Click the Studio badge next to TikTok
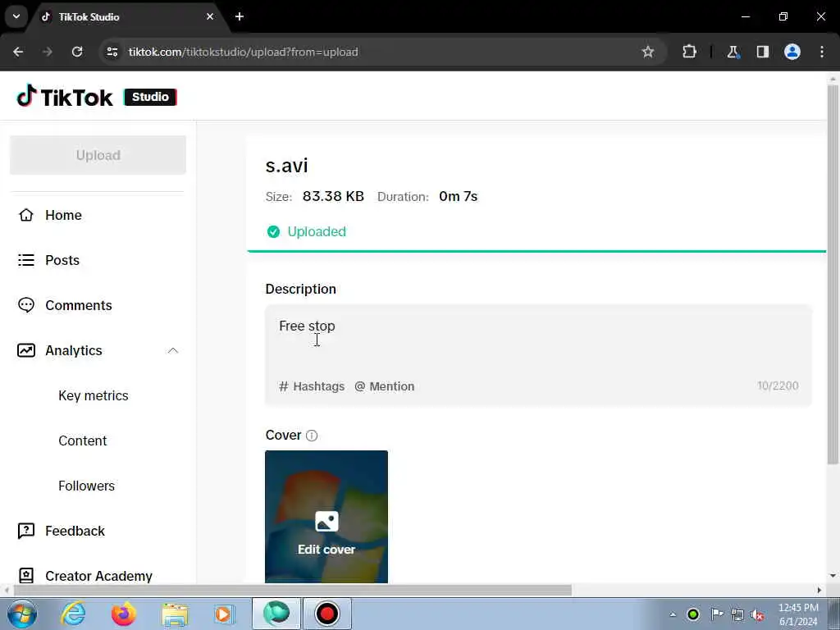Screen dimensions: 840x630 (x=150, y=97)
